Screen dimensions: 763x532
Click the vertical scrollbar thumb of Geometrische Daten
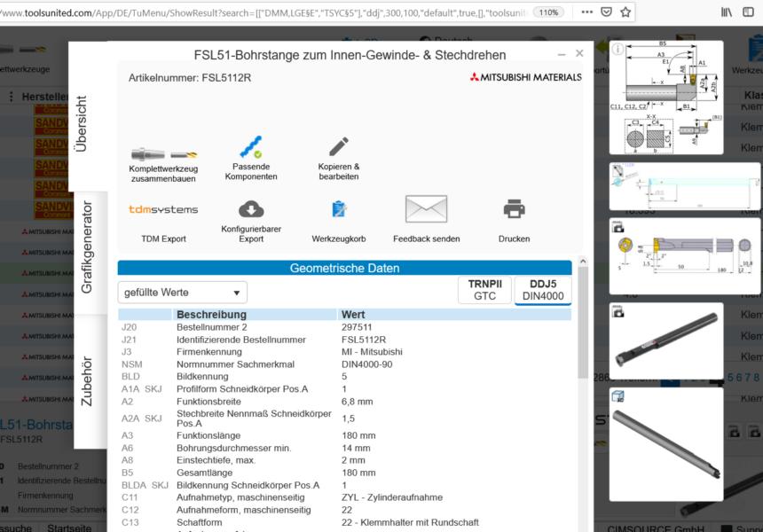583,323
